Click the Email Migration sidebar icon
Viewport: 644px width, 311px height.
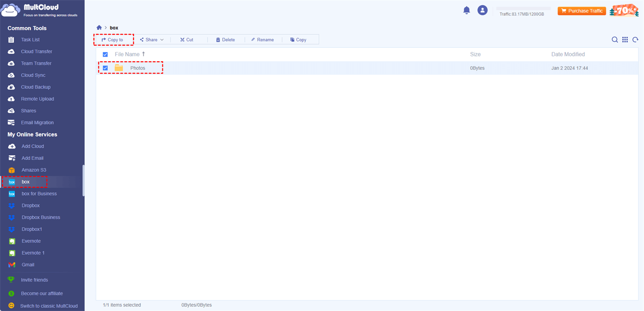pos(11,123)
